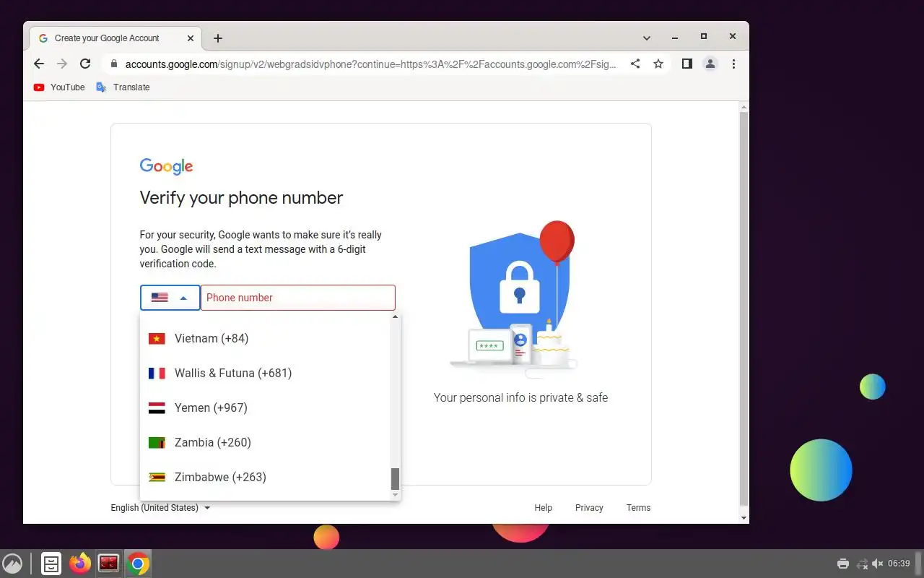
Task: Click the muted volume tray icon
Action: (878, 564)
